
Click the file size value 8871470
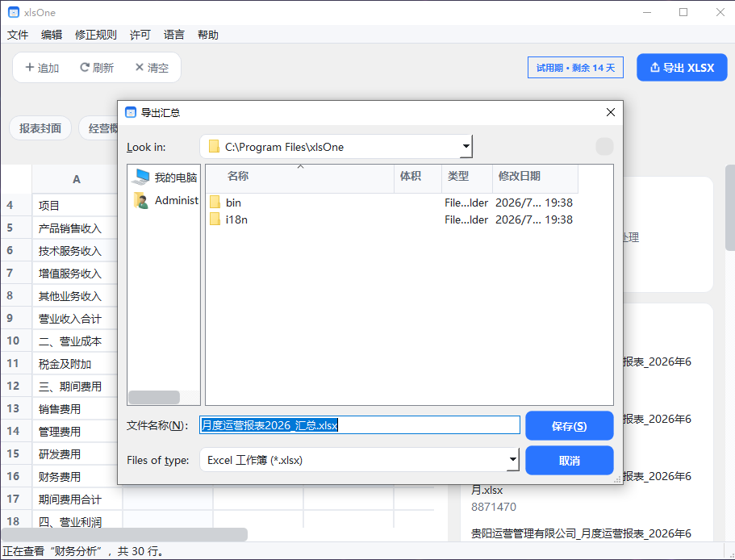coord(494,507)
